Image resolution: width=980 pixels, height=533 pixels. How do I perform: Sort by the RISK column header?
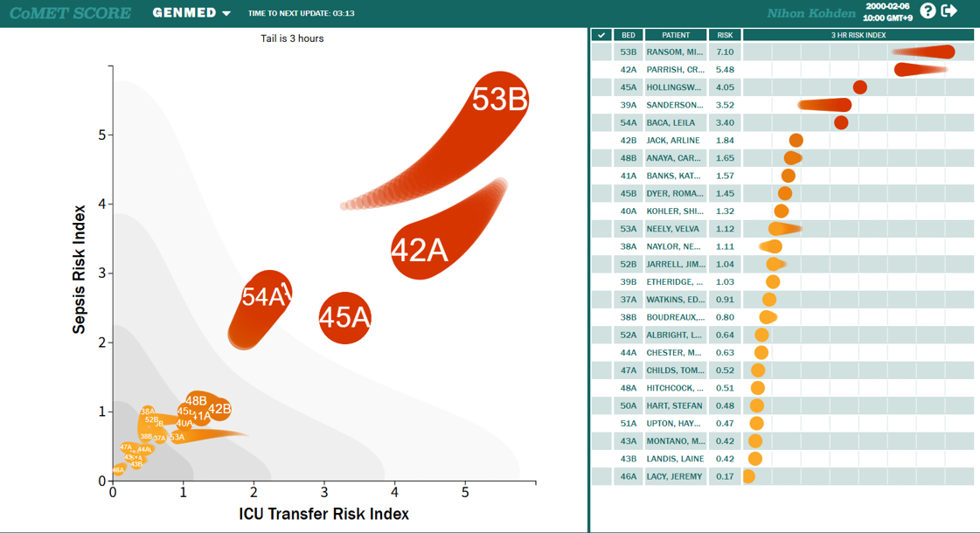[725, 35]
